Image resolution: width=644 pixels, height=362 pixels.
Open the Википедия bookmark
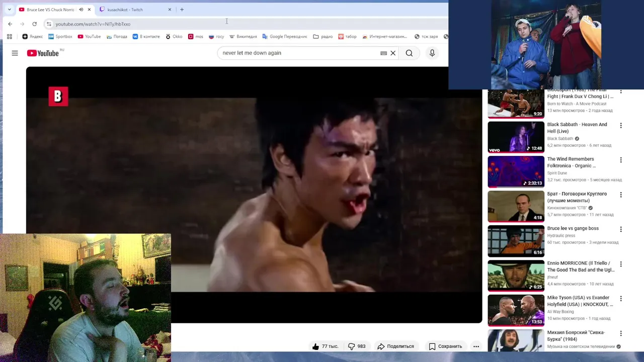pos(243,37)
